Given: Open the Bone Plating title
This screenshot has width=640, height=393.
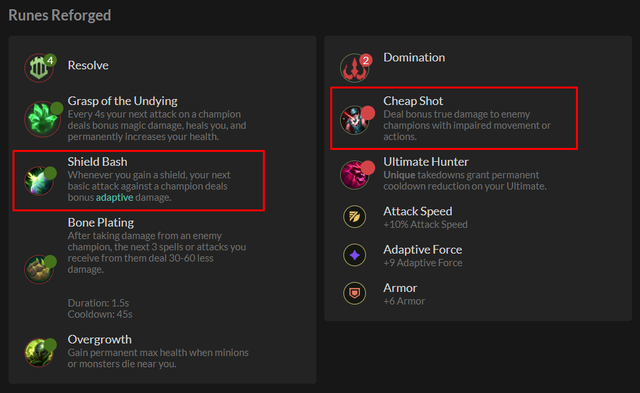Looking at the screenshot, I should [101, 222].
